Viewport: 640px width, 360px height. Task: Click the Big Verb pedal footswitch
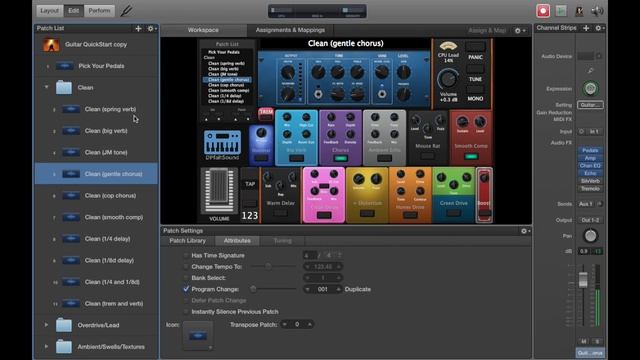point(296,158)
